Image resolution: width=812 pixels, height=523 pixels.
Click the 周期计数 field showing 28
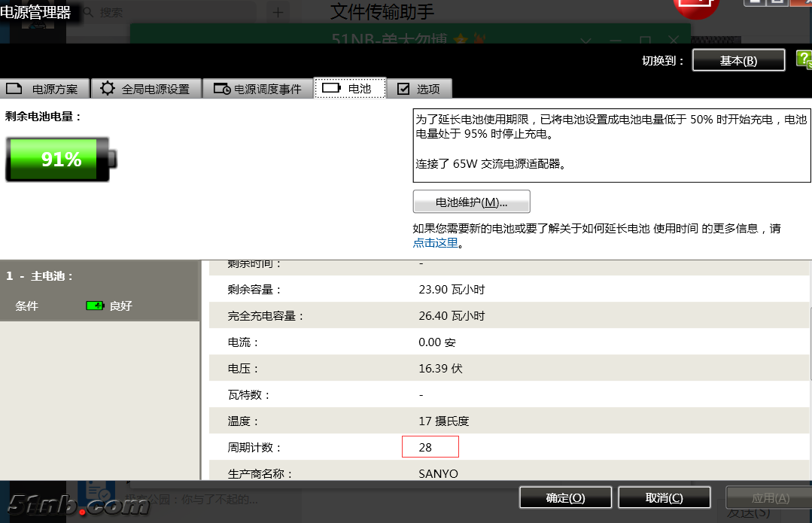[430, 446]
